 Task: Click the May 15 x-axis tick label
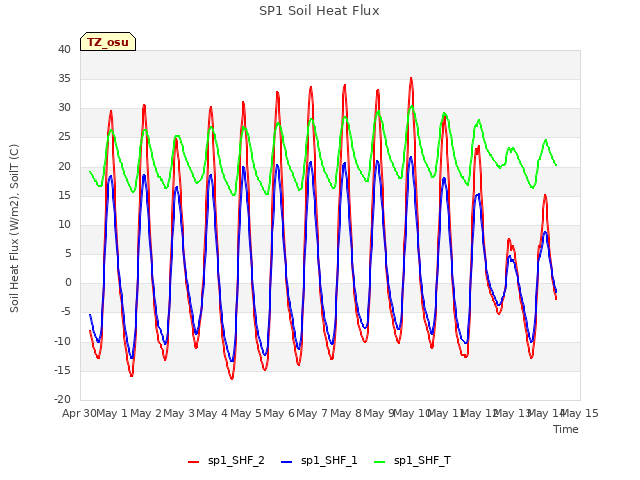tap(580, 413)
